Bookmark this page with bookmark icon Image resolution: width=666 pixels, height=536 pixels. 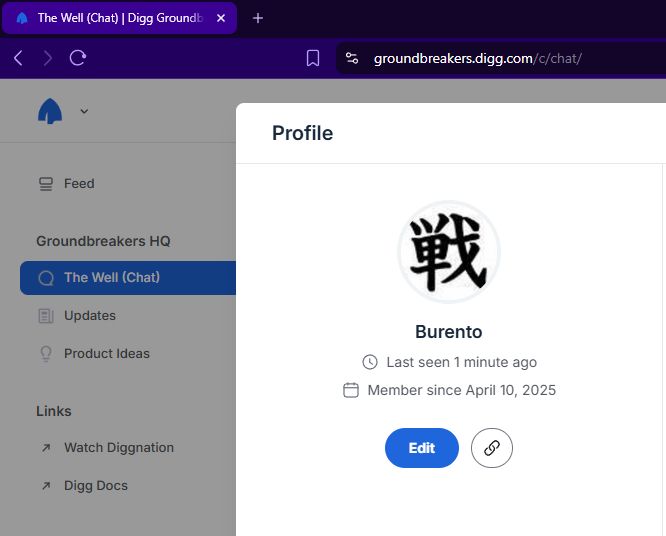[313, 58]
